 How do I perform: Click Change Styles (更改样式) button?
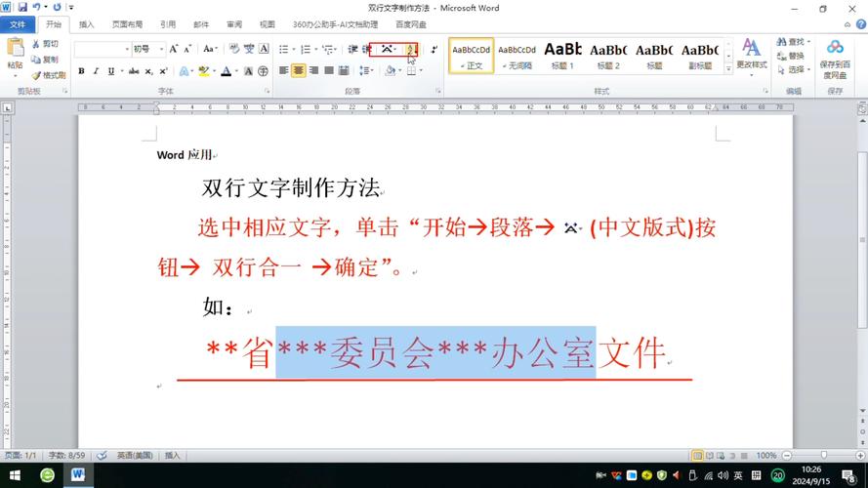point(751,55)
